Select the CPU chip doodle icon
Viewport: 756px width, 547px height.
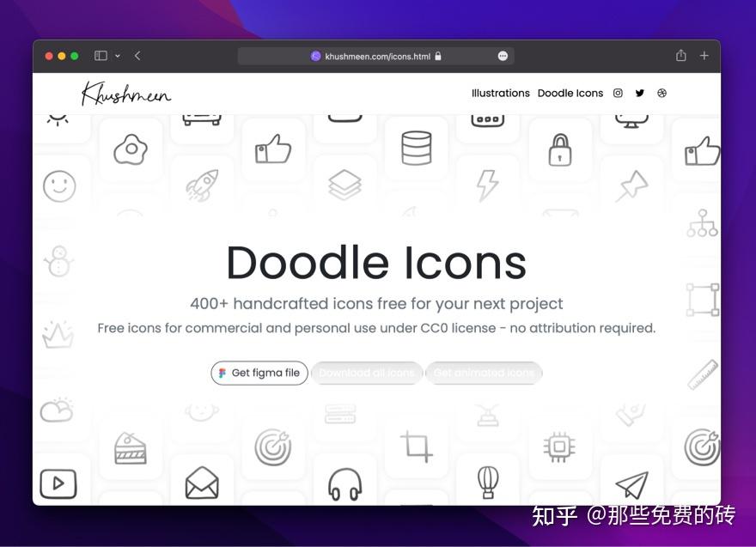[x=560, y=446]
